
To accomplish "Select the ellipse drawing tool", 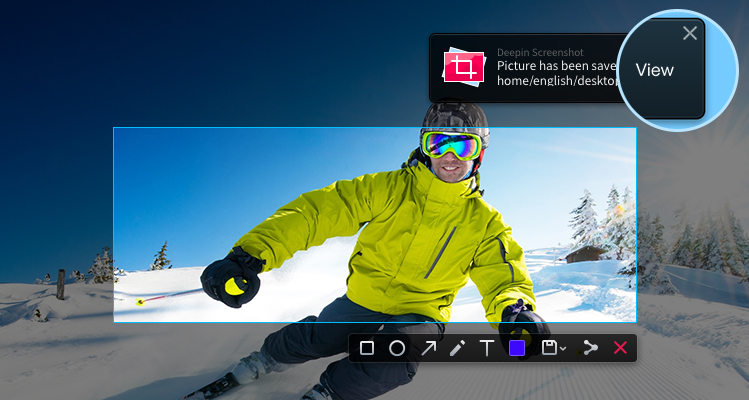I will tap(397, 348).
